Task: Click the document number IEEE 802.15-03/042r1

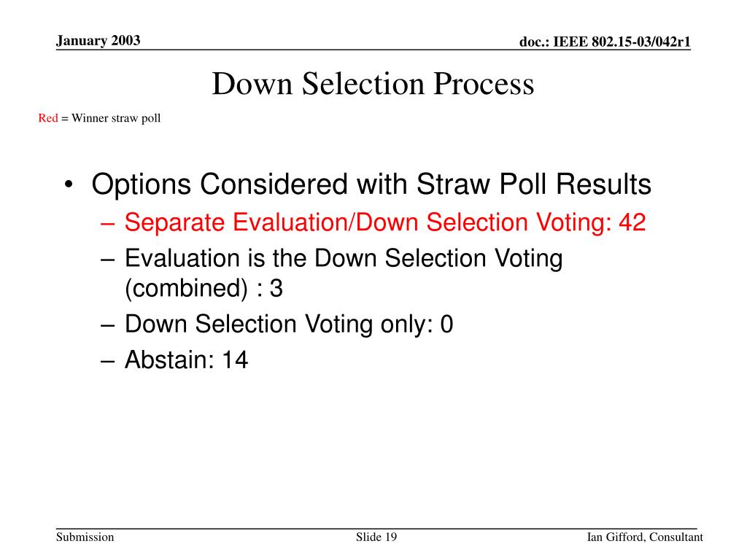Action: (x=605, y=42)
